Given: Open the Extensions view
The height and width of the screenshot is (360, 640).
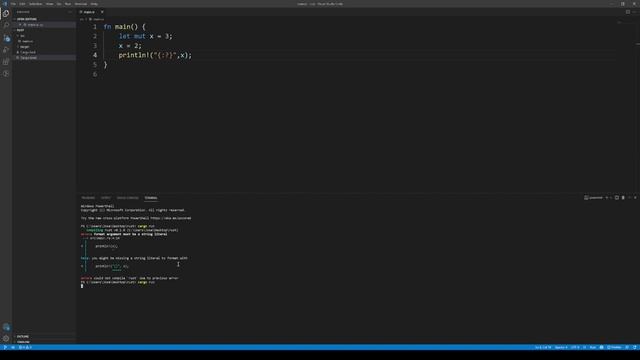Looking at the screenshot, I should pyautogui.click(x=6, y=62).
